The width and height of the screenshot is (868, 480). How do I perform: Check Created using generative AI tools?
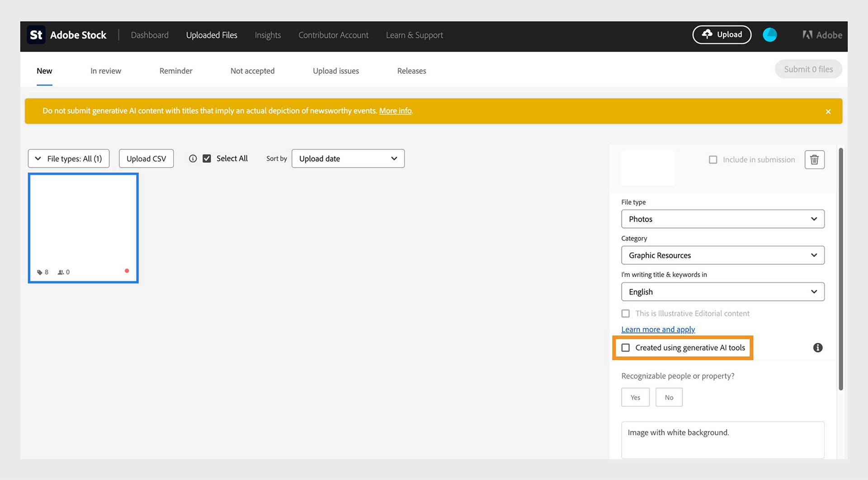626,348
